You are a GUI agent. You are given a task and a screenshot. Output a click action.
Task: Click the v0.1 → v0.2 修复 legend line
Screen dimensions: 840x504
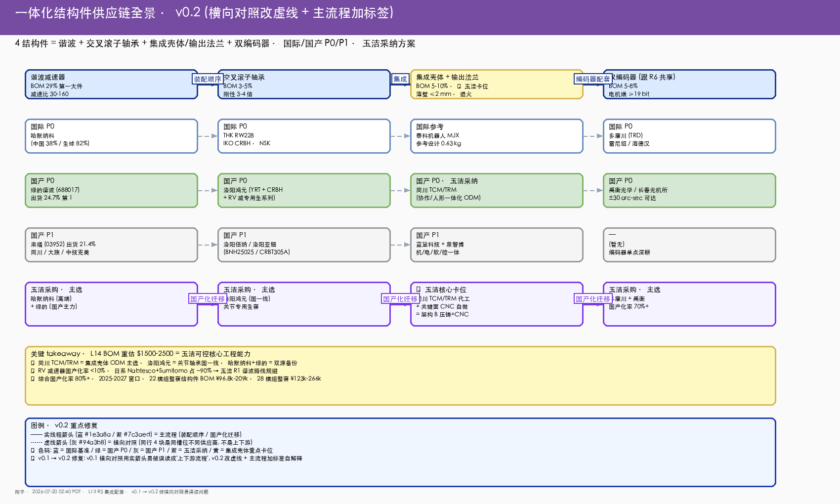tap(167, 459)
